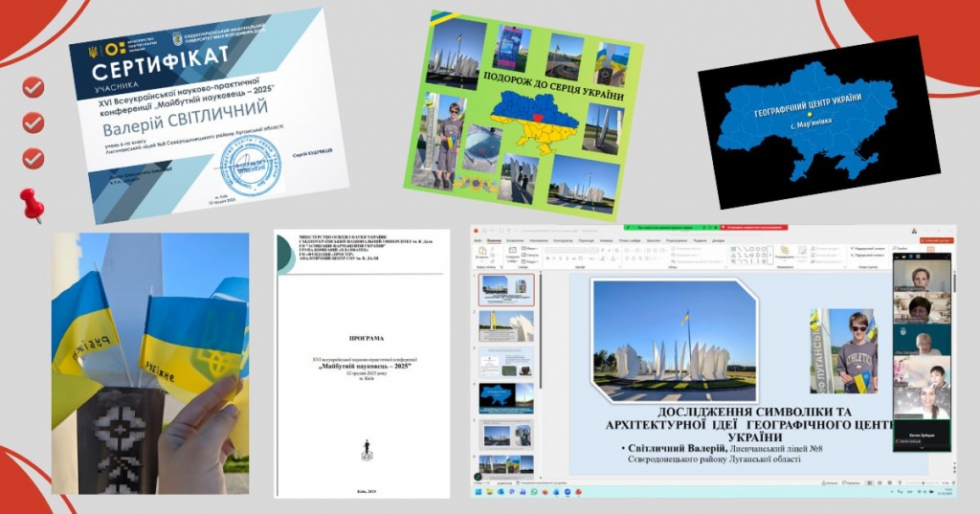Click the middle red checkmark circle
This screenshot has height=514, width=980.
[33, 123]
